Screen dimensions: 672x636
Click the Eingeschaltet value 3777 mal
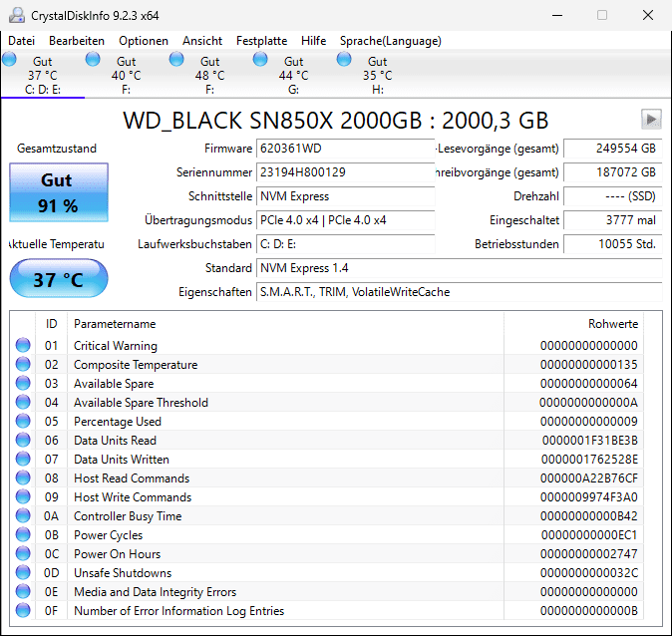tap(613, 220)
